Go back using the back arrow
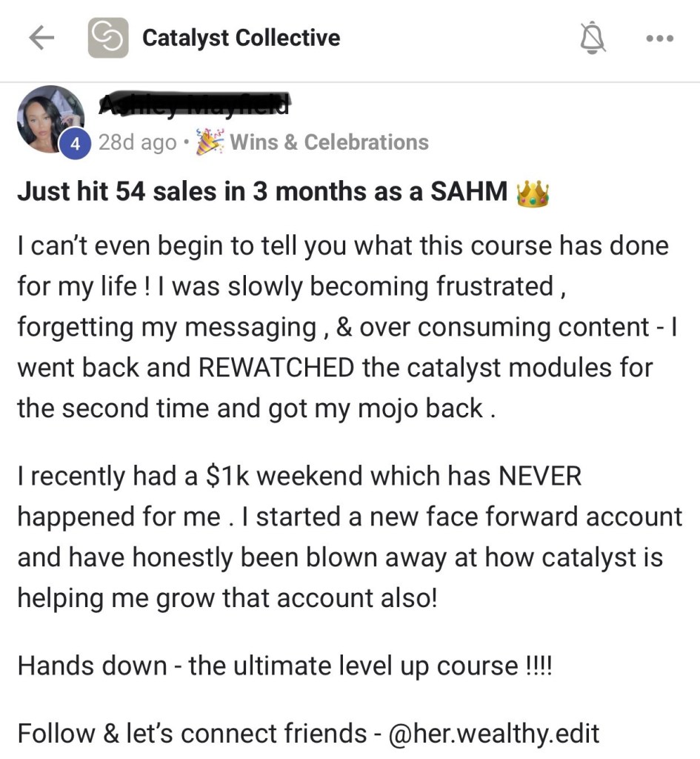This screenshot has width=700, height=759. tap(44, 39)
